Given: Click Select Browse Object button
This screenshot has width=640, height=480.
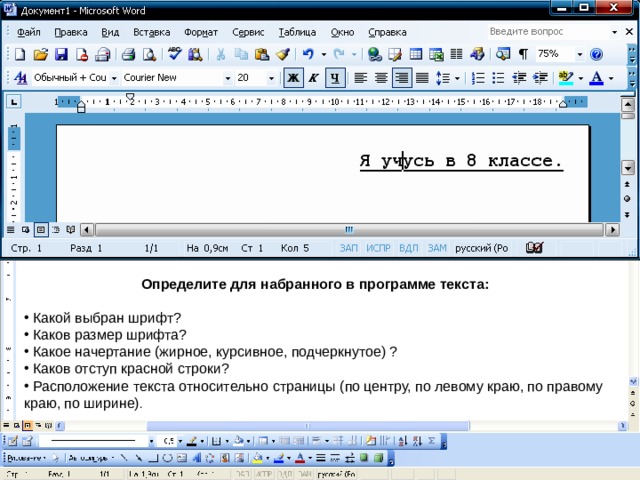Looking at the screenshot, I should (x=627, y=199).
